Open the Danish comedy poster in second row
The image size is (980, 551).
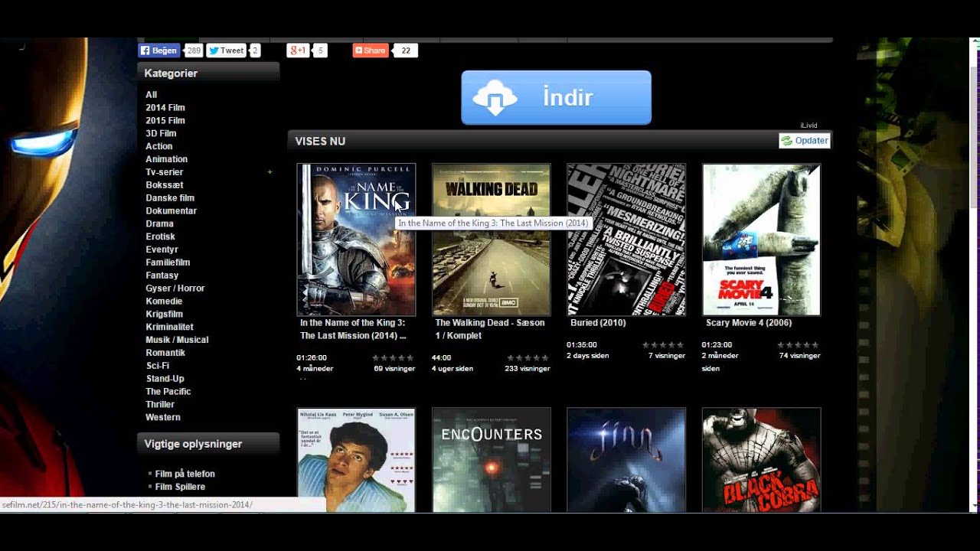tap(356, 460)
